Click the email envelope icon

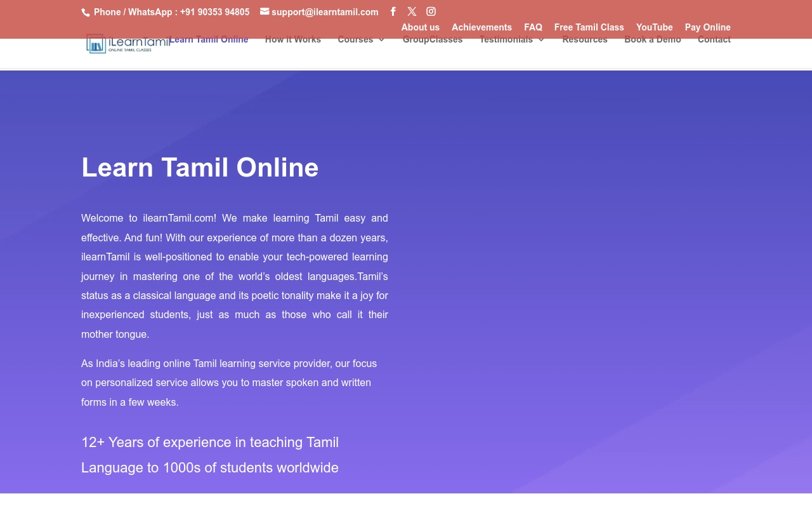(265, 11)
